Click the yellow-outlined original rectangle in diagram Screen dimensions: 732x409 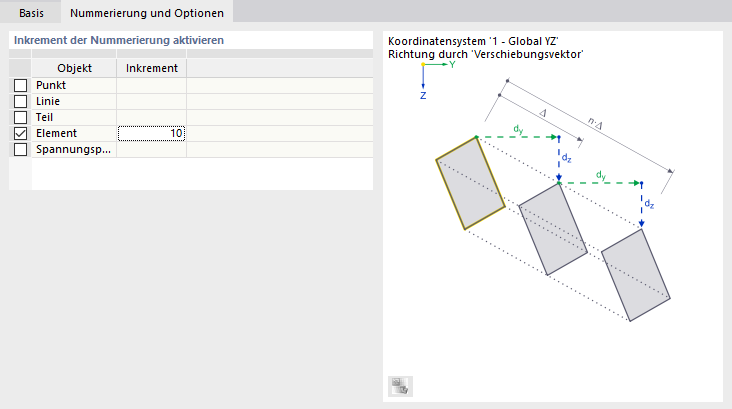click(470, 184)
